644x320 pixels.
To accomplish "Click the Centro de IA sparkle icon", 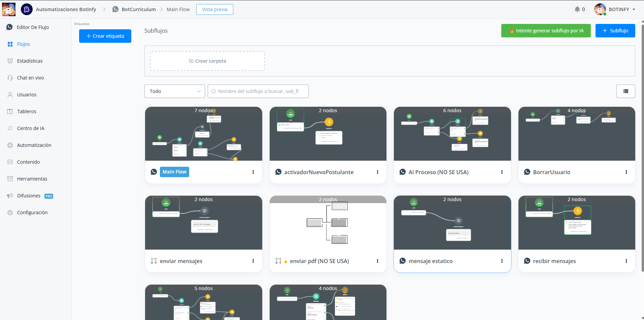I will tap(10, 128).
